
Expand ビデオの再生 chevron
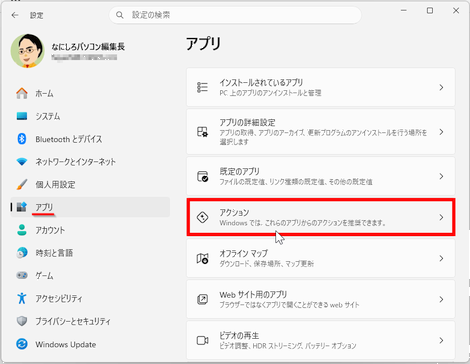click(441, 340)
